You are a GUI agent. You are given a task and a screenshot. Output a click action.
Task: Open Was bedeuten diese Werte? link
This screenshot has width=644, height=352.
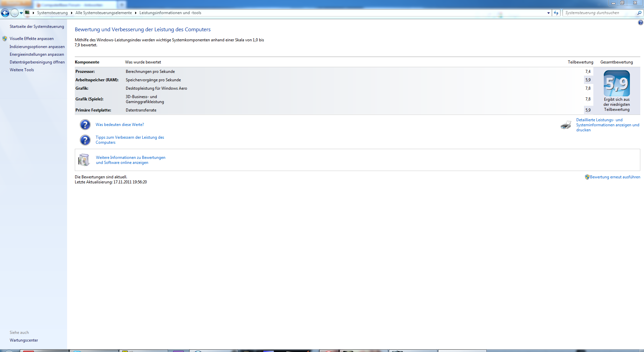[x=120, y=125]
